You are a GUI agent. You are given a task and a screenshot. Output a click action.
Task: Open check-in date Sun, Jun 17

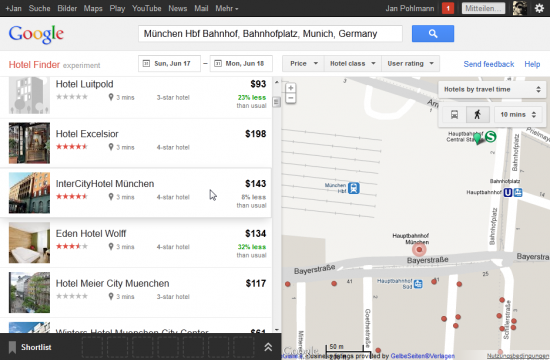tap(169, 64)
